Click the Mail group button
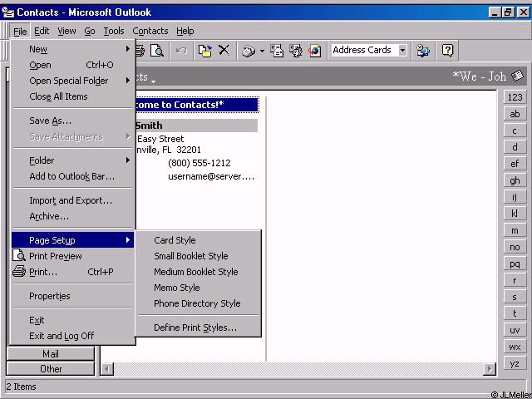The image size is (532, 399). pyautogui.click(x=50, y=354)
